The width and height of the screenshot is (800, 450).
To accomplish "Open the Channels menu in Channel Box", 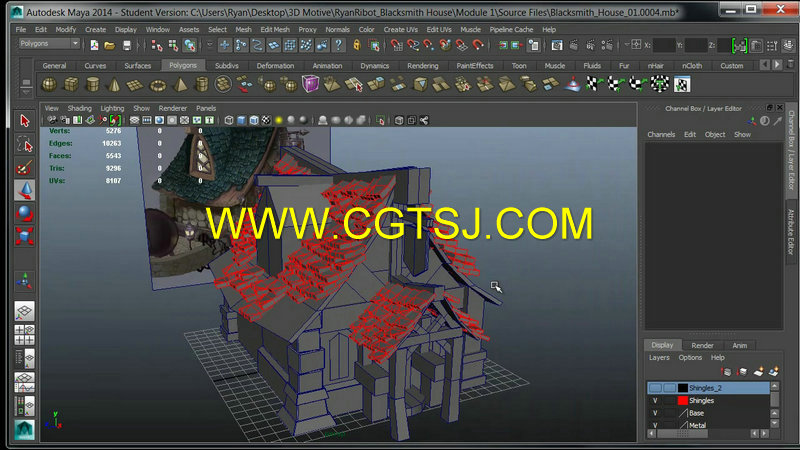I will tap(661, 135).
